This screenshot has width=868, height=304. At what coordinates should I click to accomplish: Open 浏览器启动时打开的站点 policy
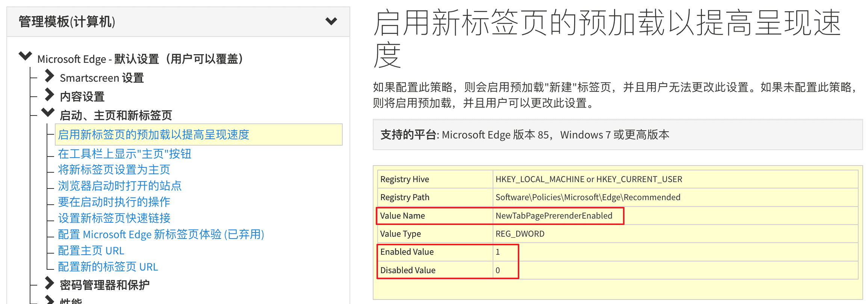(120, 186)
